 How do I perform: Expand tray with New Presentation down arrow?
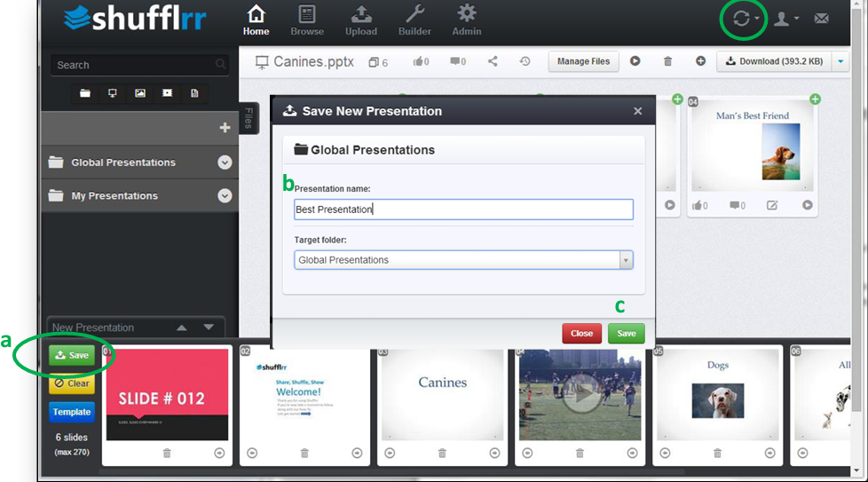[x=209, y=327]
